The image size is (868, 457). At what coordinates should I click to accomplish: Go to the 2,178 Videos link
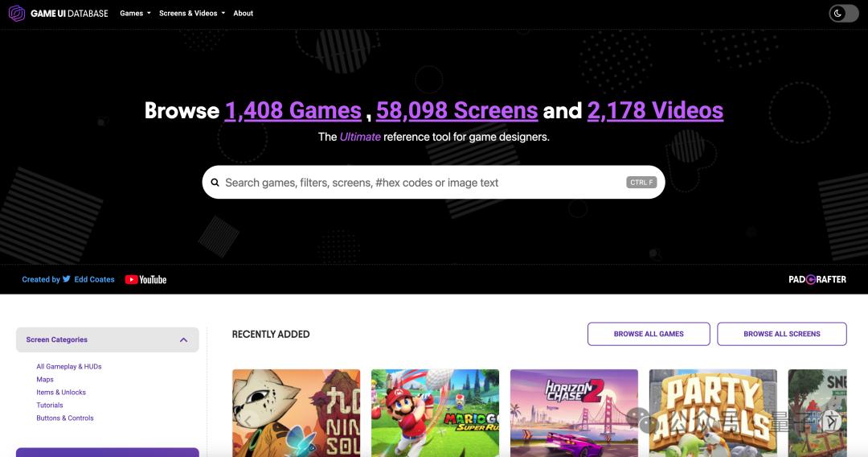pyautogui.click(x=655, y=110)
